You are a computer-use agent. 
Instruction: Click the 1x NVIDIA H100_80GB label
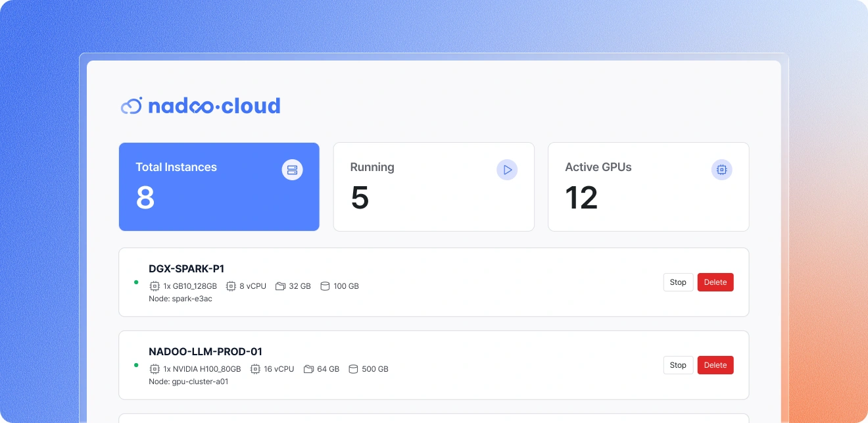point(202,369)
